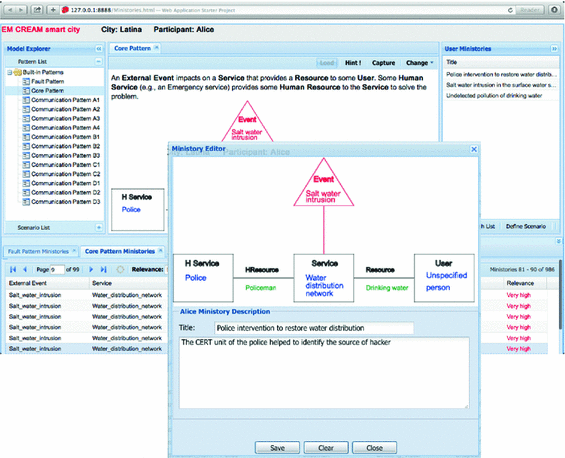This screenshot has width=565, height=458.
Task: Open the browser share icon
Action: [37, 10]
